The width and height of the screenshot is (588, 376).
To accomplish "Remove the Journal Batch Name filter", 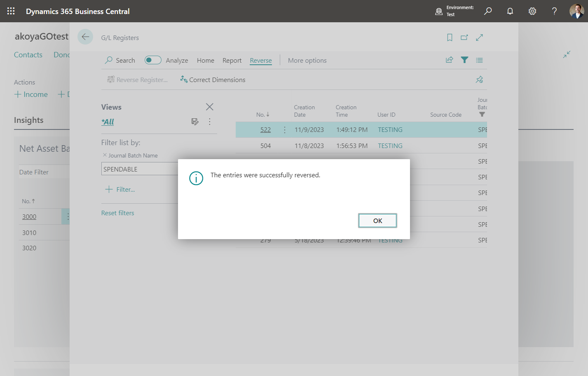I will [105, 155].
